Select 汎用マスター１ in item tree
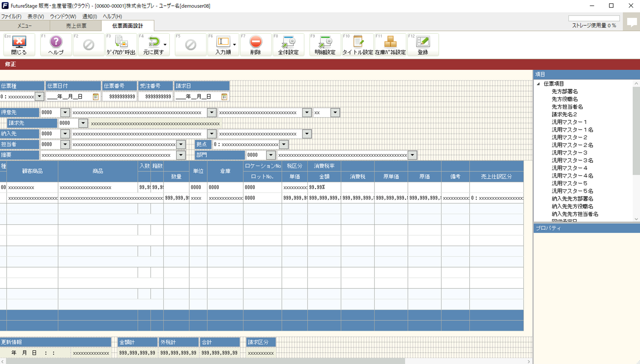The image size is (640, 364). pyautogui.click(x=569, y=122)
